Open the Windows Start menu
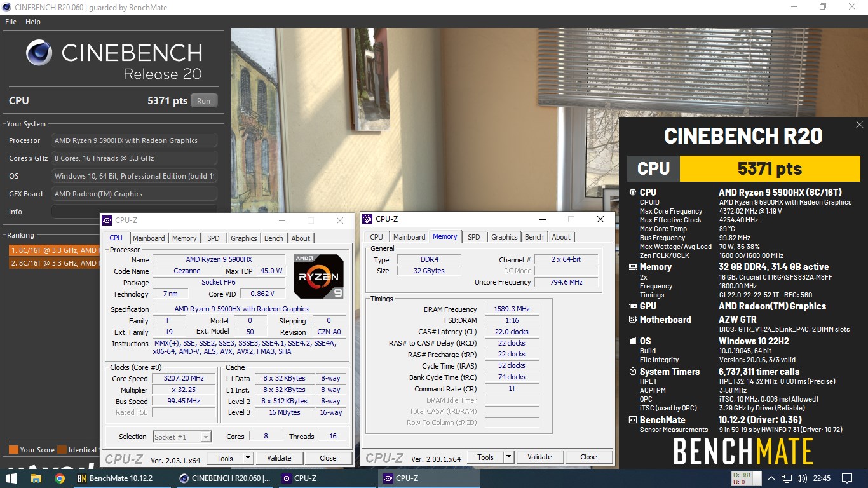Viewport: 868px width, 488px height. click(12, 478)
